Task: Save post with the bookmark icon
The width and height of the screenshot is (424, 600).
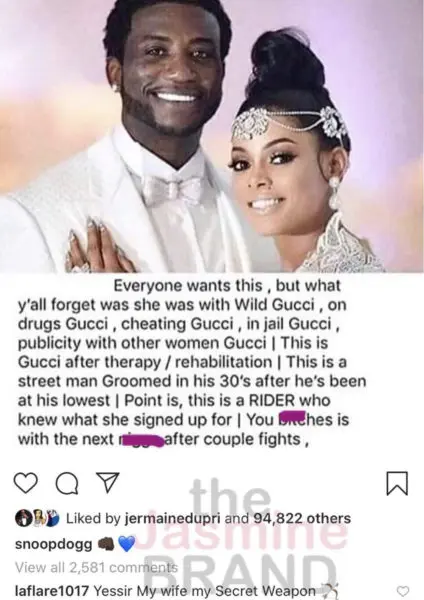Action: [397, 484]
